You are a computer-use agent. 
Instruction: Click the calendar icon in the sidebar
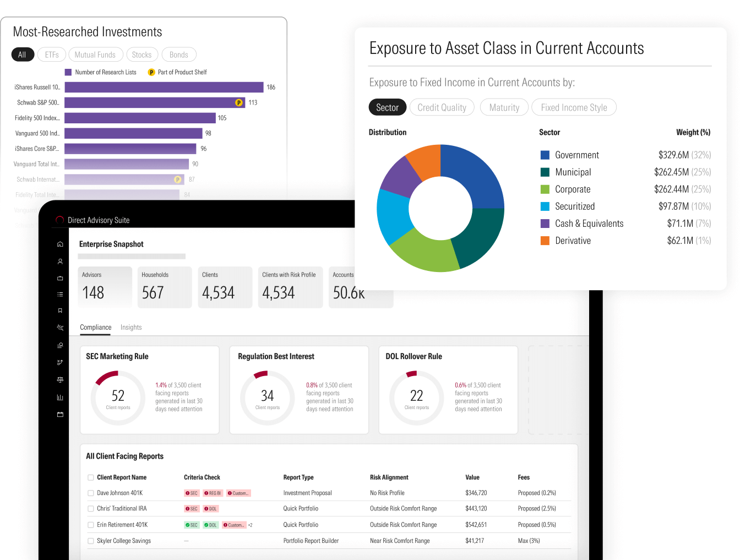(x=60, y=414)
